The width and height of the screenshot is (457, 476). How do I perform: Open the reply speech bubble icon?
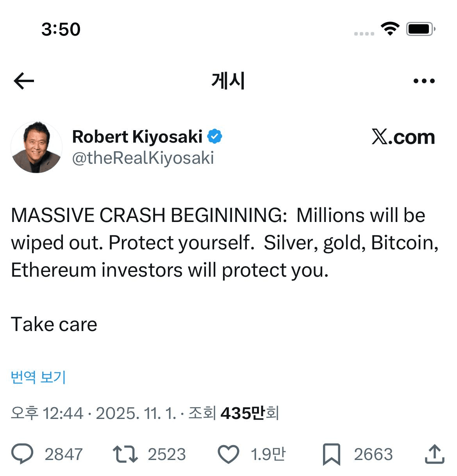pos(23,454)
